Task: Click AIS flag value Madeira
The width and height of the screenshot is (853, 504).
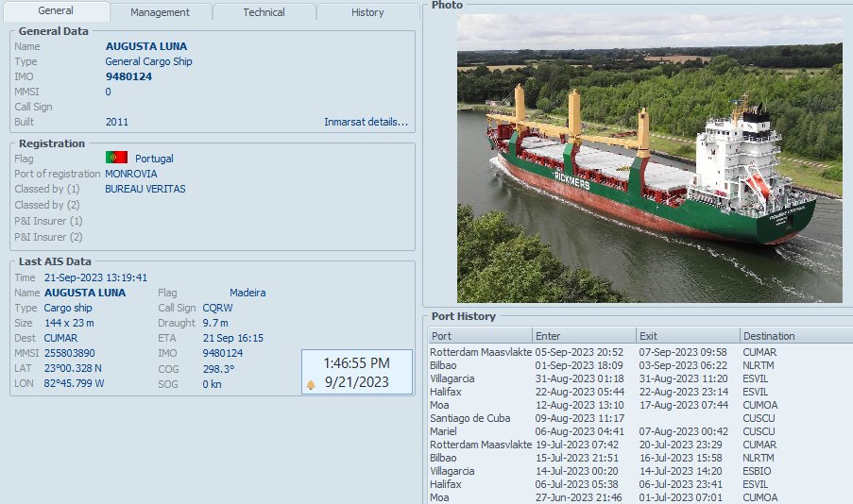Action: [x=247, y=293]
